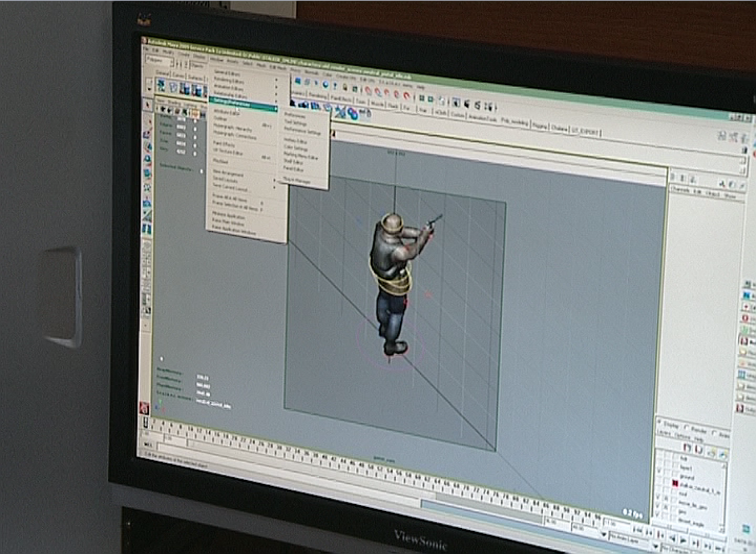
Task: Select the Render radio button in layer editor
Action: pos(686,428)
